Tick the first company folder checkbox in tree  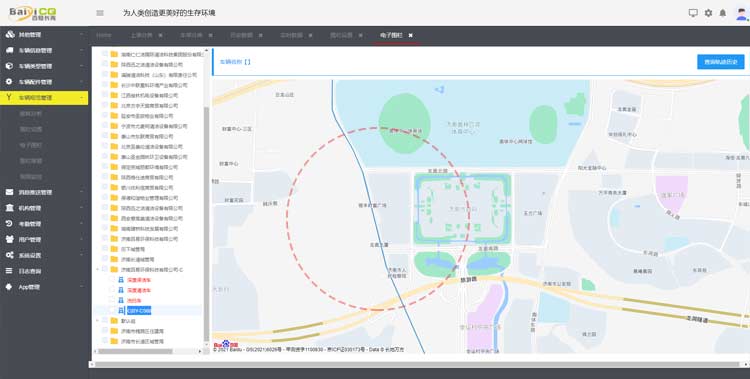(105, 54)
